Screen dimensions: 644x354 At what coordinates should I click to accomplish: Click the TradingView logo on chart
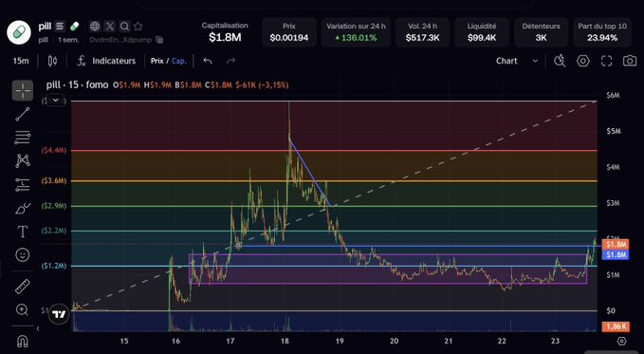(59, 314)
